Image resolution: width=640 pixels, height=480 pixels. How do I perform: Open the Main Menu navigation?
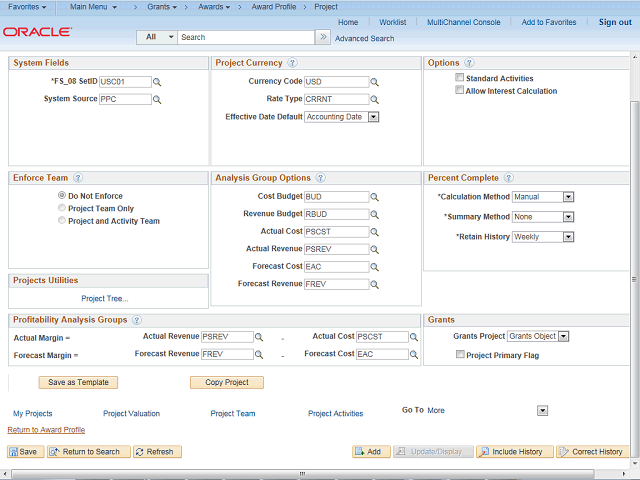[96, 6]
